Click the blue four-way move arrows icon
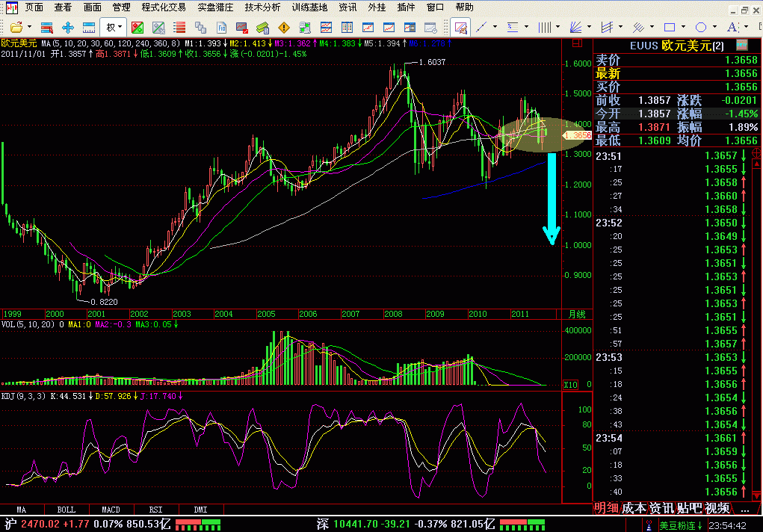This screenshot has width=763, height=532. (68, 28)
